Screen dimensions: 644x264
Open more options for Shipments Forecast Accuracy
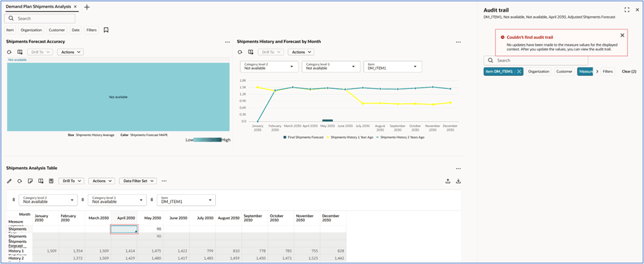[227, 42]
